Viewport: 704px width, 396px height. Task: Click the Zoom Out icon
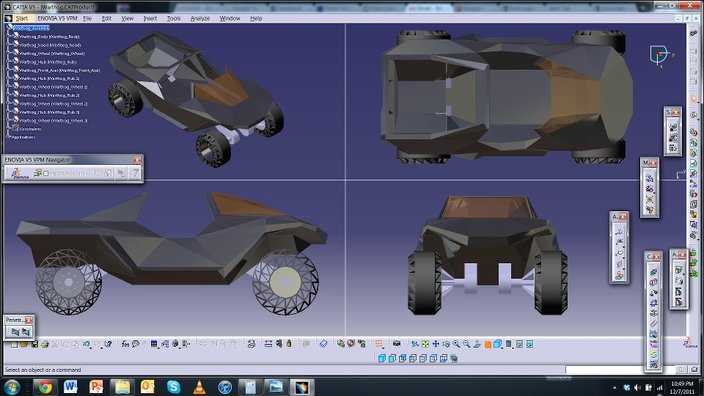point(466,344)
